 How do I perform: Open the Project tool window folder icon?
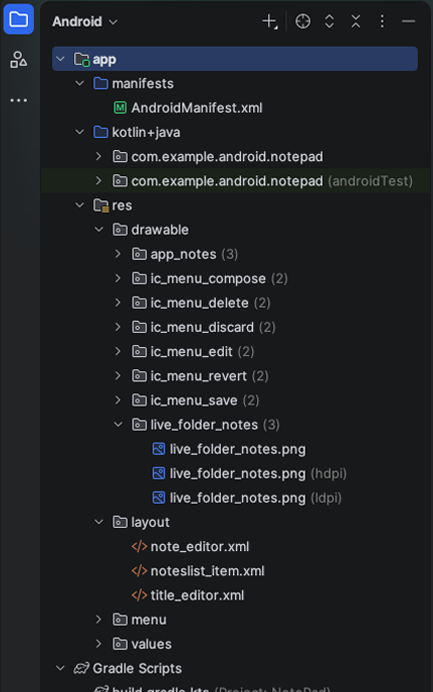[19, 19]
